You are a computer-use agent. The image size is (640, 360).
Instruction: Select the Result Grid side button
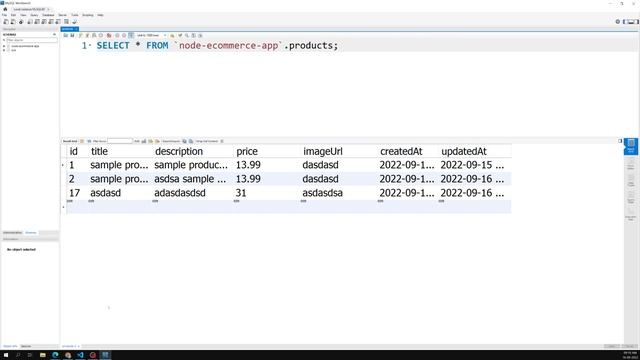tap(631, 147)
